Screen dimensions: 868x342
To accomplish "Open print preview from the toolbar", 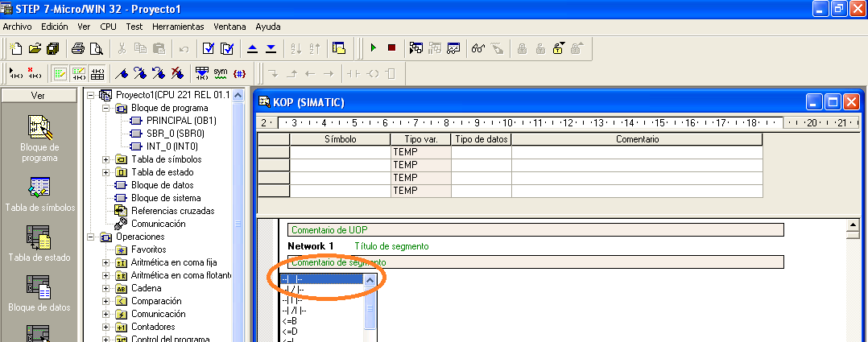I will 97,49.
